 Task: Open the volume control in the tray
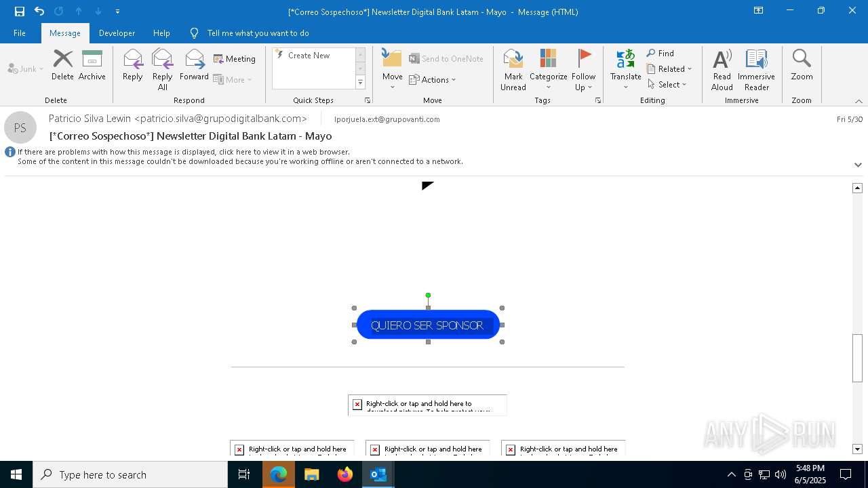click(781, 474)
